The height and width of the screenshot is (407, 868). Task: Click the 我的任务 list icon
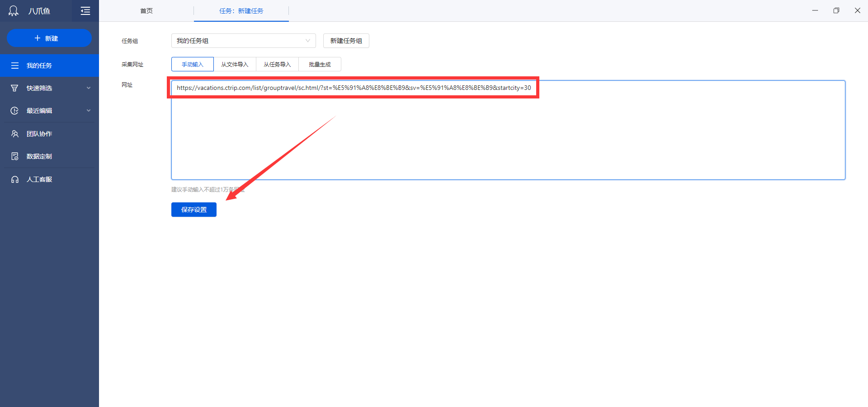click(15, 65)
